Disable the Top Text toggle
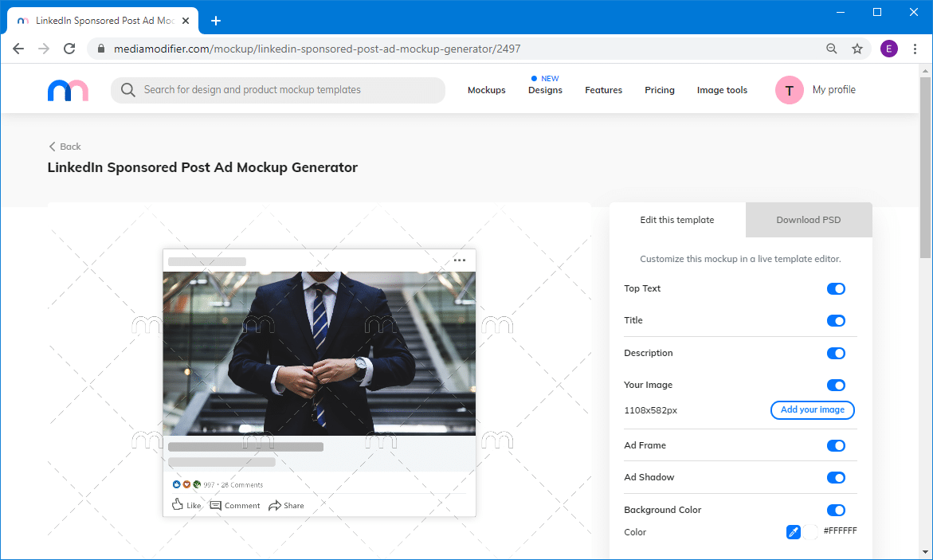The width and height of the screenshot is (933, 560). point(836,289)
